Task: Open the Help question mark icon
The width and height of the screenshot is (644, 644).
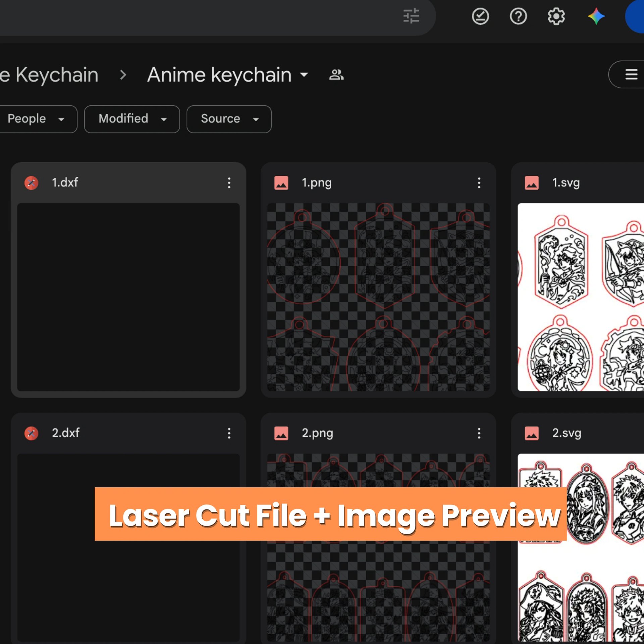Action: pos(518,16)
